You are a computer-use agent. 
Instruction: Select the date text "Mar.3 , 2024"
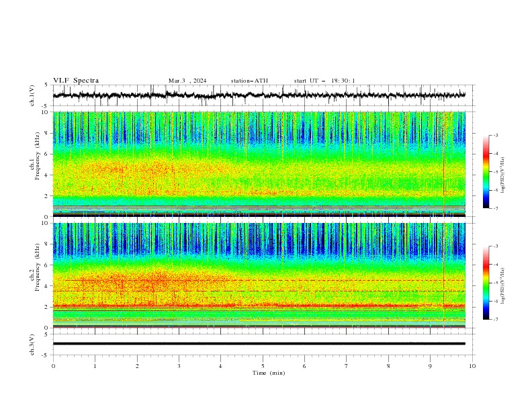tap(187, 81)
